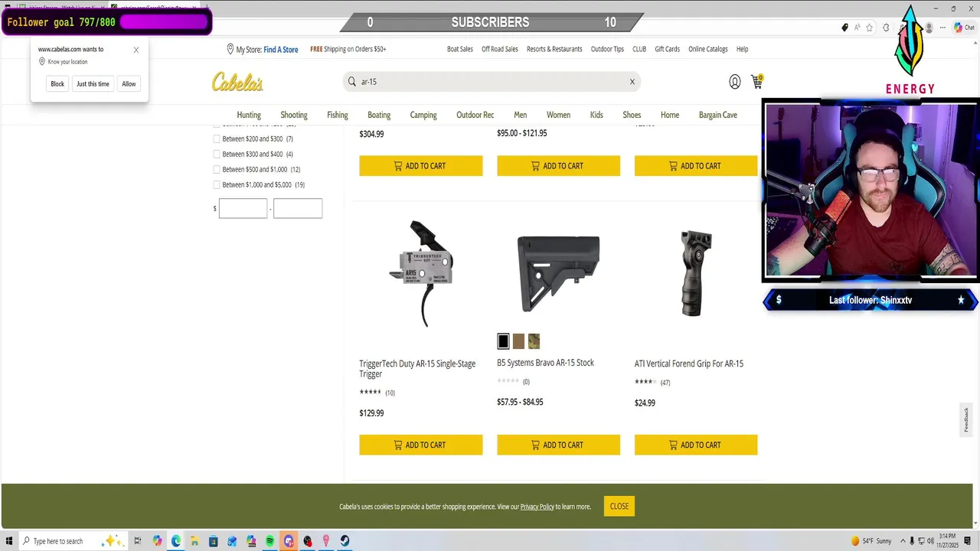The image size is (980, 551).
Task: Open the Privacy Policy link
Action: (537, 507)
